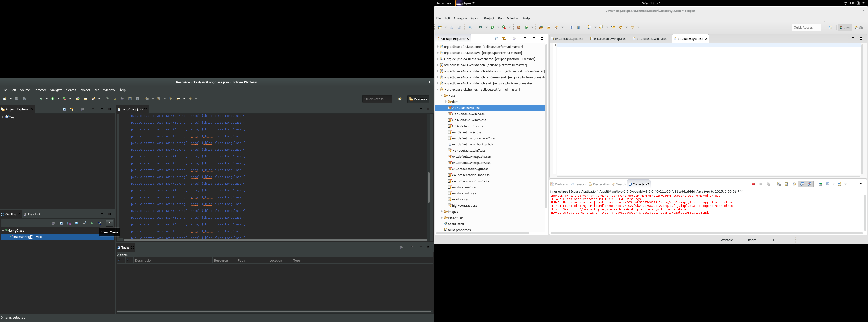Click Open Type icon in Java window toolbar
The image size is (868, 322).
coord(541,27)
